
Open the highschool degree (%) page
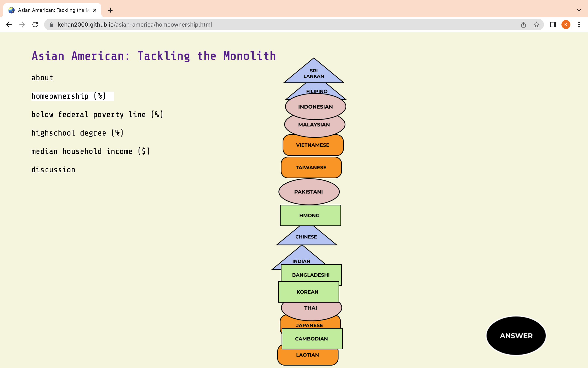(x=78, y=133)
